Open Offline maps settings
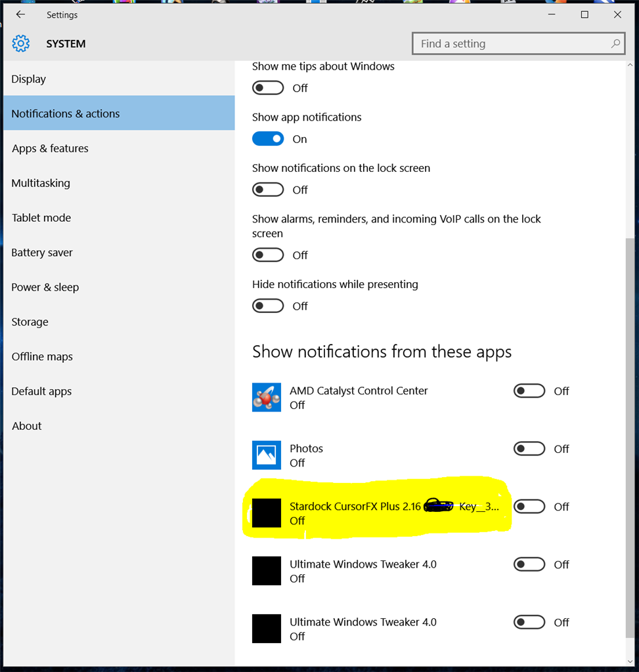This screenshot has width=639, height=672. point(120,356)
